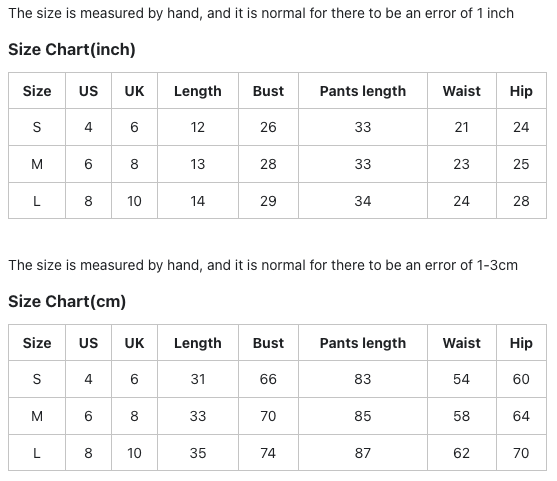Click Length value 35 in cm table

[x=198, y=453]
